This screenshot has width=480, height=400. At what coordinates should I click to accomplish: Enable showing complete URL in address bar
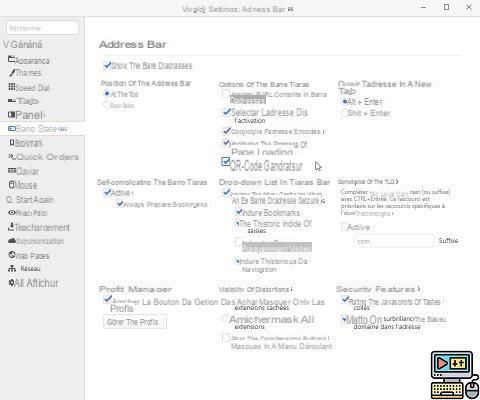coord(226,94)
